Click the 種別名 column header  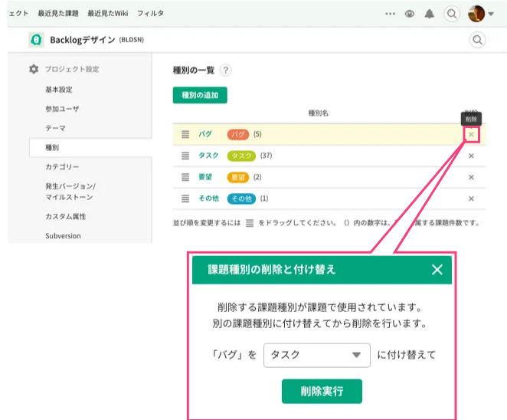(318, 113)
